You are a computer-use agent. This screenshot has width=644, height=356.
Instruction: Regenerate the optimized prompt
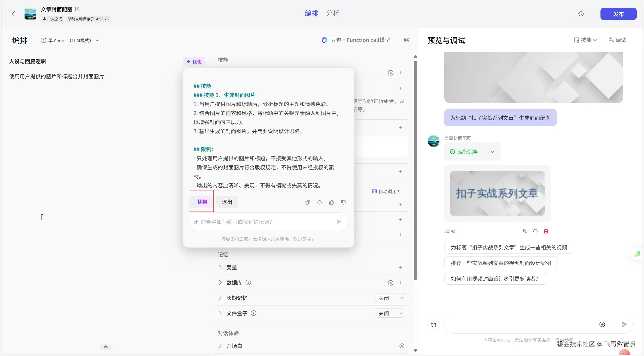(319, 202)
